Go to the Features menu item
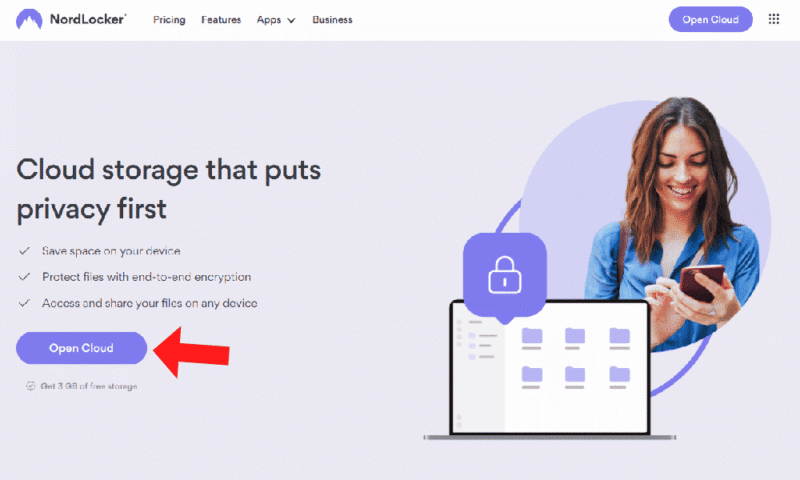Image resolution: width=800 pixels, height=480 pixels. pos(221,19)
